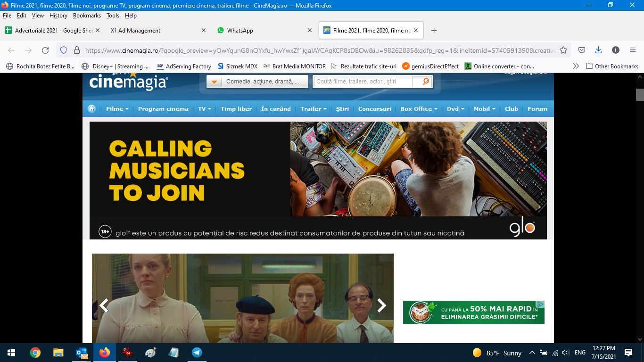Open the Firefox Bookmarks menu
This screenshot has height=362, width=644.
(87, 16)
